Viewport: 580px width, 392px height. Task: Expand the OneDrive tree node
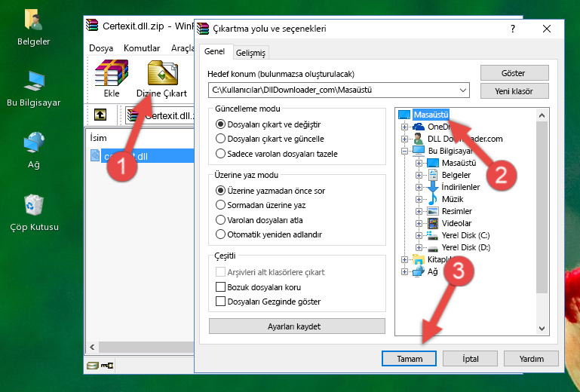pyautogui.click(x=404, y=127)
